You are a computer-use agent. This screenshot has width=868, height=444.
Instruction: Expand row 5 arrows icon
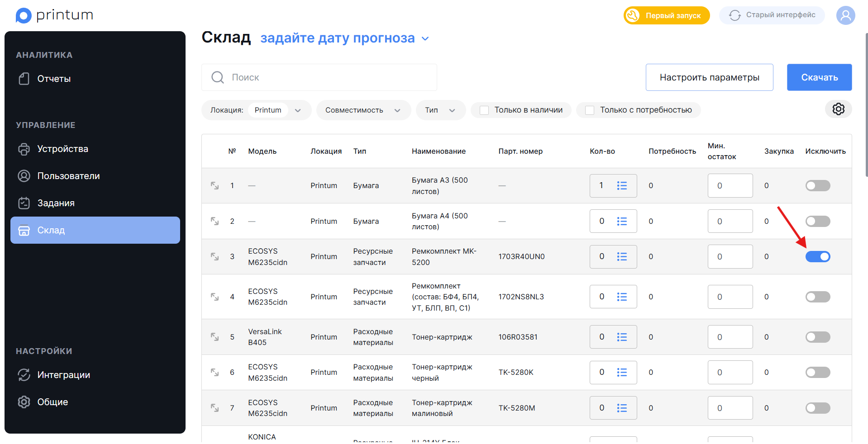pyautogui.click(x=215, y=337)
